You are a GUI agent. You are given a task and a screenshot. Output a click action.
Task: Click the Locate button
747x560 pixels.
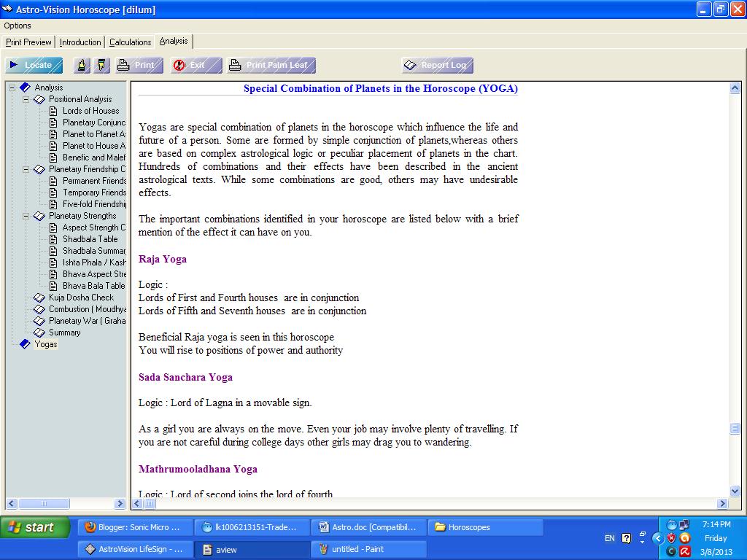tap(34, 65)
